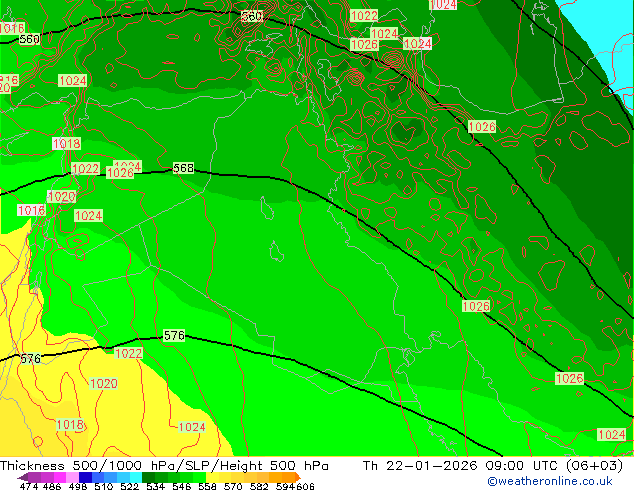Select the 568 height contour label
Screen dimensions: 634x490
(183, 169)
